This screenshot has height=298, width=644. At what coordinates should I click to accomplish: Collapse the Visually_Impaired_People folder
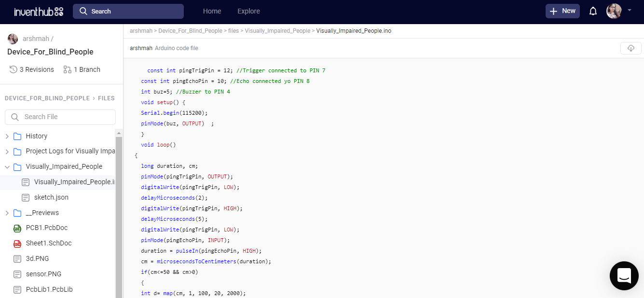7,167
